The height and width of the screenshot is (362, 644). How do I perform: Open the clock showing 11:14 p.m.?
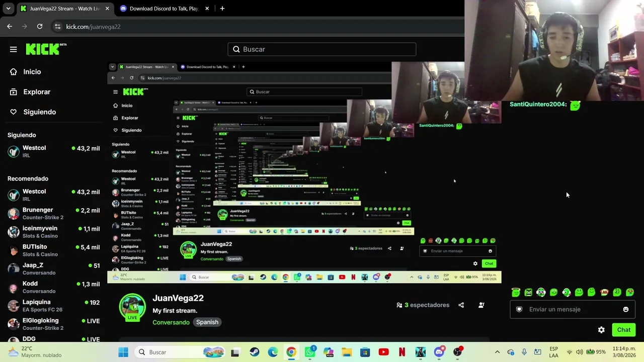point(624,352)
